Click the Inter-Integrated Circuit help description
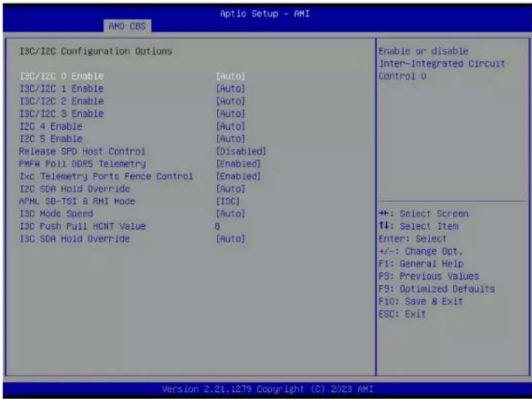Image resolution: width=532 pixels, height=399 pixels. (442, 64)
